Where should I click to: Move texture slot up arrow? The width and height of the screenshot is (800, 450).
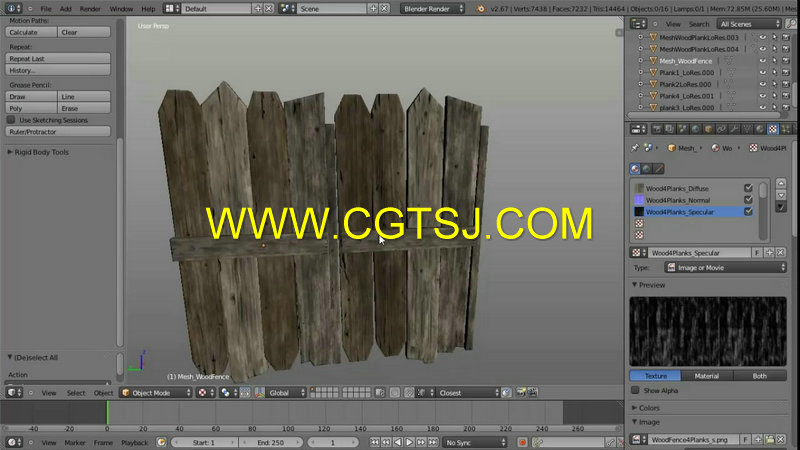pyautogui.click(x=781, y=183)
